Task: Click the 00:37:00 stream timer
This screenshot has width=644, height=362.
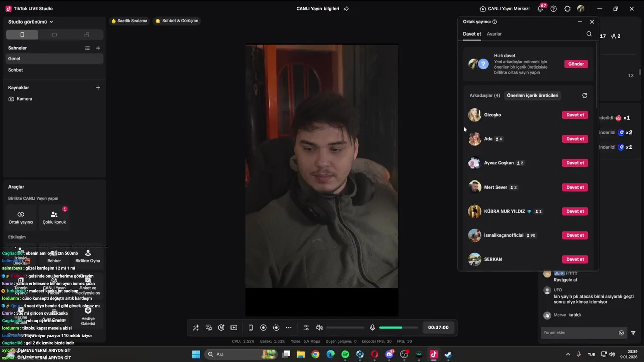Action: tap(438, 328)
